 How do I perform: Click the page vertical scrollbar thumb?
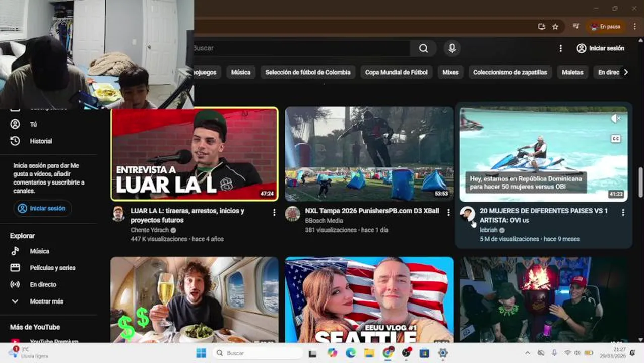[x=641, y=181]
